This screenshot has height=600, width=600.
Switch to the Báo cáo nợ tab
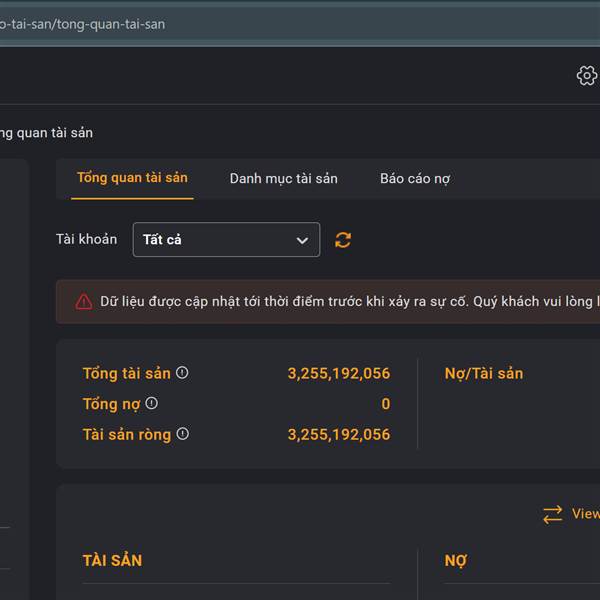(x=415, y=178)
